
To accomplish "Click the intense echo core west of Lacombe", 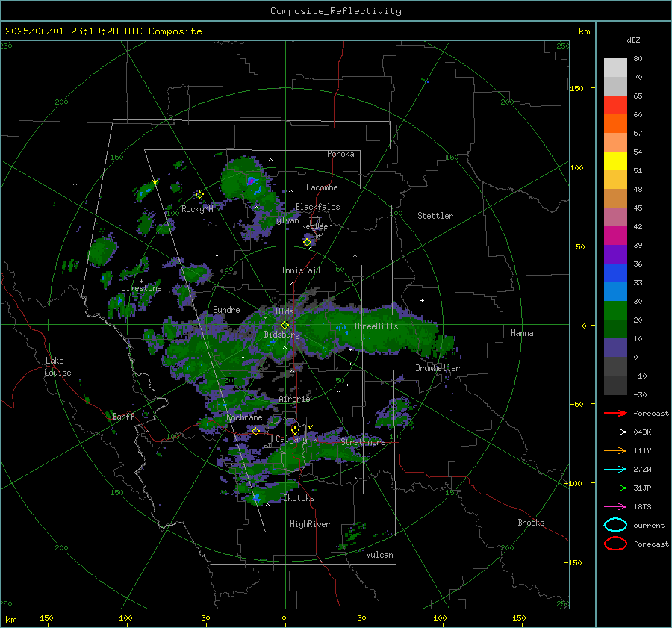I will (251, 181).
